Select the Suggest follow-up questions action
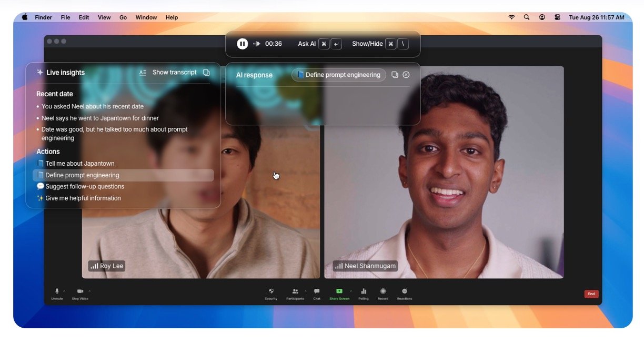 (84, 187)
